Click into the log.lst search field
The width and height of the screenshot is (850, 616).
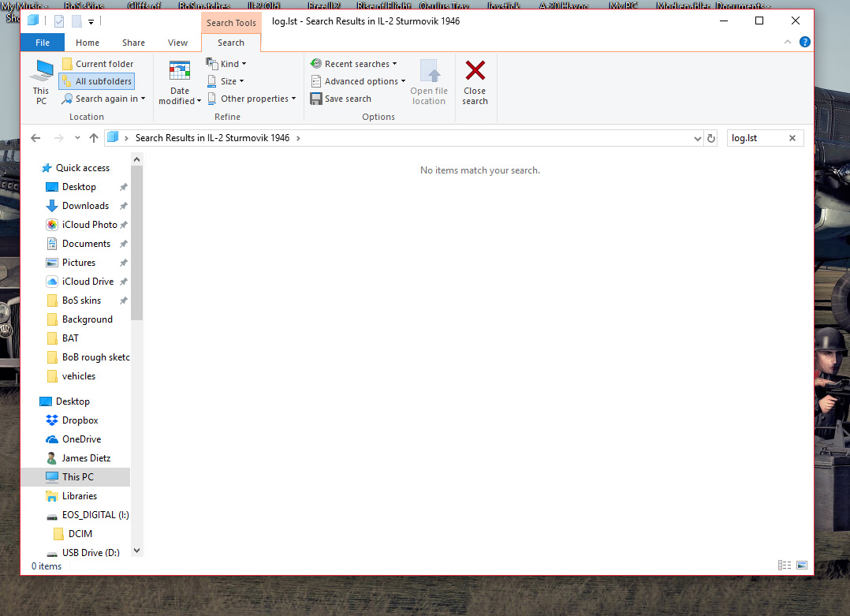coord(757,138)
